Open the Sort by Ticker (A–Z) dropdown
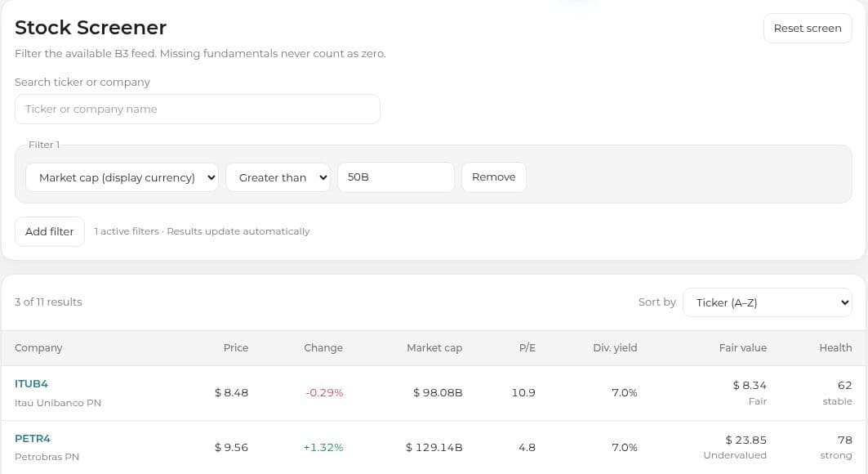The height and width of the screenshot is (474, 868). pyautogui.click(x=768, y=302)
